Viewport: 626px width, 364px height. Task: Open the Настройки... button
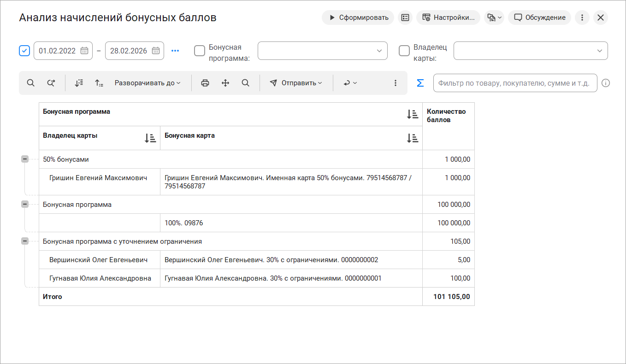(448, 18)
